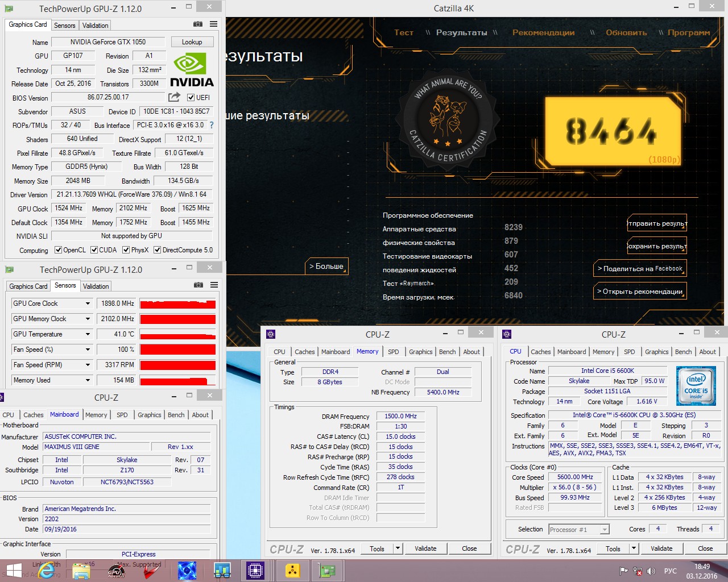Open the GPU Temperature sensor dropdown
The width and height of the screenshot is (728, 582).
click(x=88, y=334)
